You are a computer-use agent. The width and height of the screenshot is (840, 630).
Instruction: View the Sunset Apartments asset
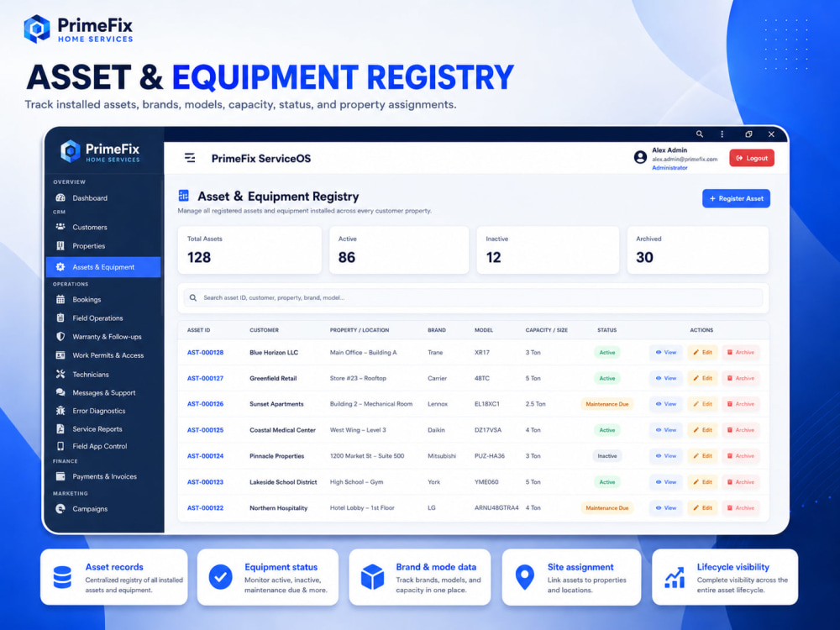click(x=665, y=404)
